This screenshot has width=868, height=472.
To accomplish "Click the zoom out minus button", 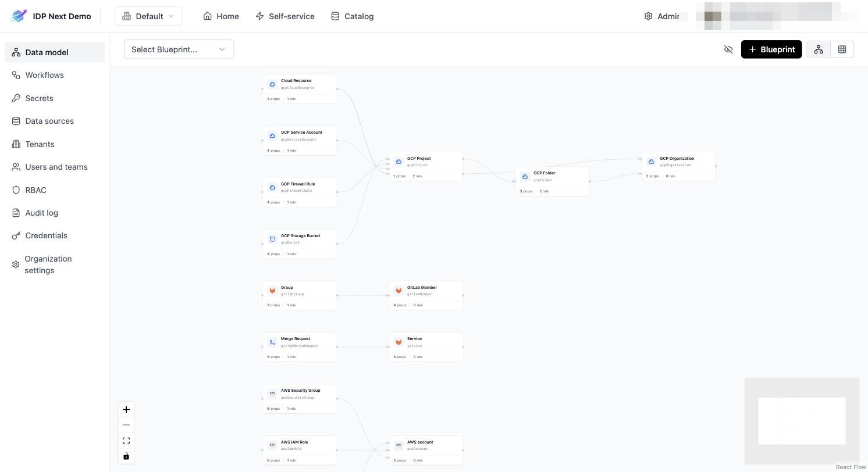I will tap(126, 425).
